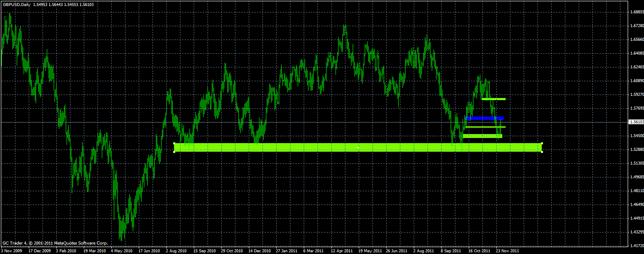The height and width of the screenshot is (254, 644).
Task: Click the high price value 1.56443
Action: click(x=55, y=4)
